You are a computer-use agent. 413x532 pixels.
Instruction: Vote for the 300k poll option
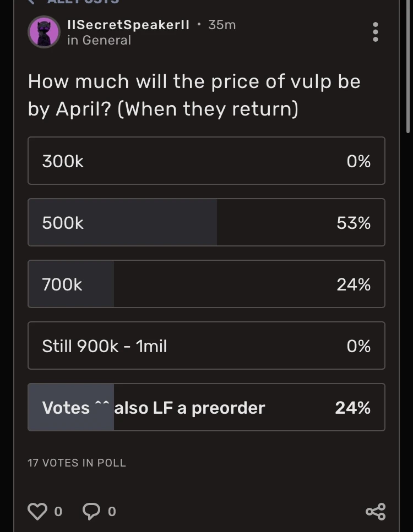tap(206, 161)
